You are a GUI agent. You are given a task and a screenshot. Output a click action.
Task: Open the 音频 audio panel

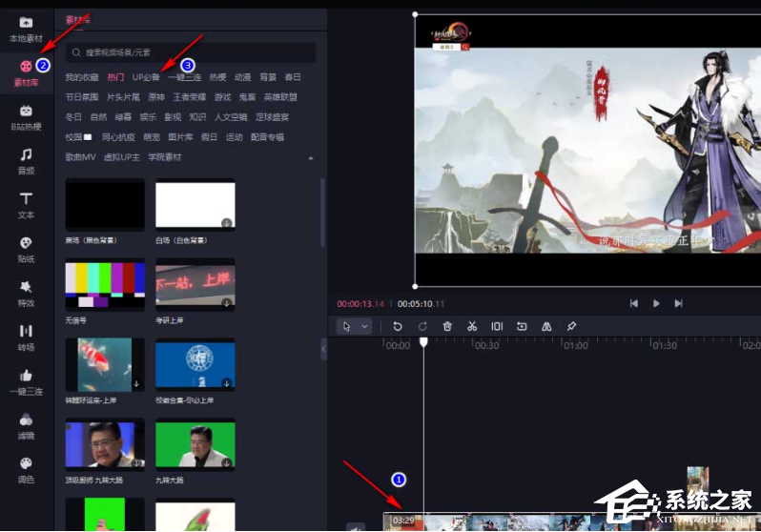(26, 160)
